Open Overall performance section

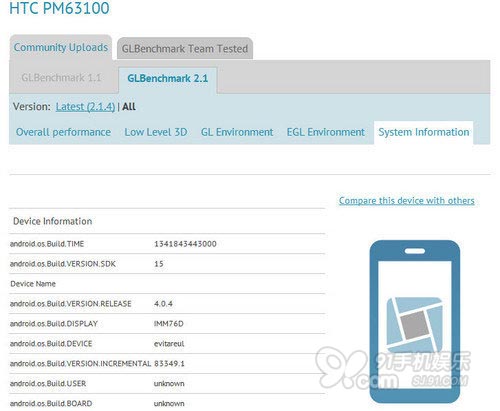(x=63, y=132)
